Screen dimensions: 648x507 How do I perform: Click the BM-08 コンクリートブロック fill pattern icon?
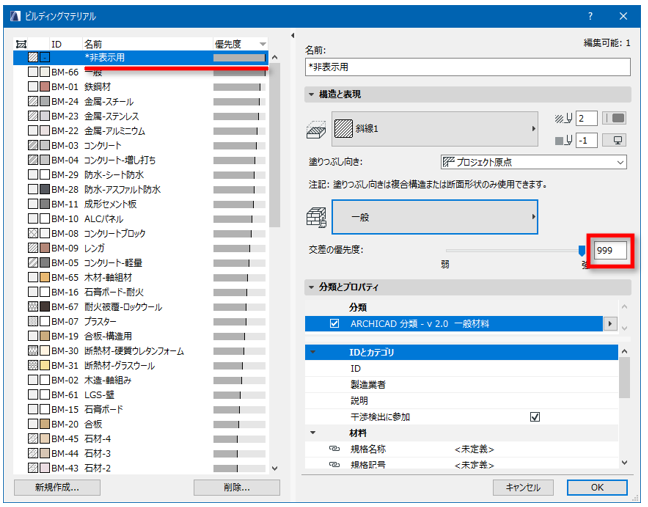point(33,233)
